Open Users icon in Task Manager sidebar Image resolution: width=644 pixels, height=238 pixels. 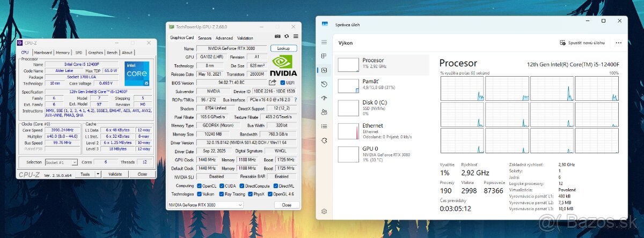[324, 112]
